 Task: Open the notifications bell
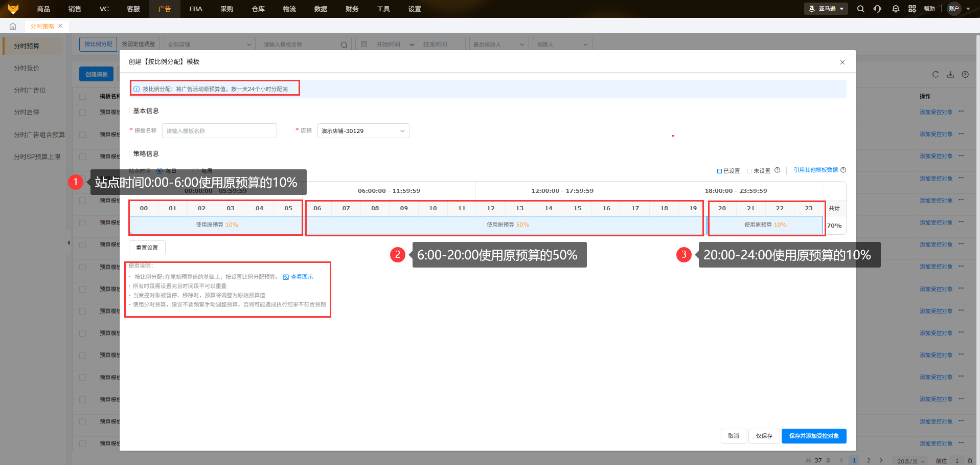tap(896, 9)
